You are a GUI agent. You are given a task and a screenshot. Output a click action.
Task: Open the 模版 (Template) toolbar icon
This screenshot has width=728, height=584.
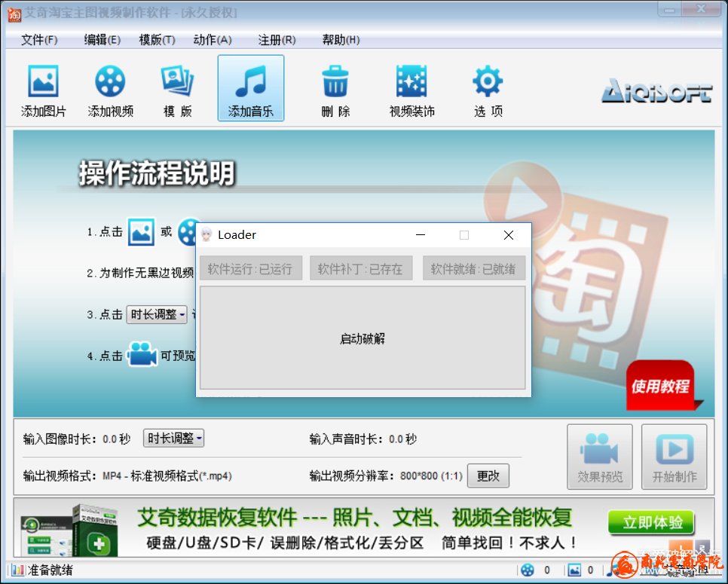click(x=177, y=90)
